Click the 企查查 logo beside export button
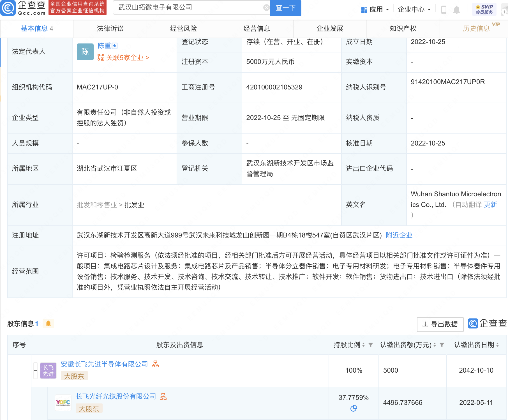 [x=488, y=323]
